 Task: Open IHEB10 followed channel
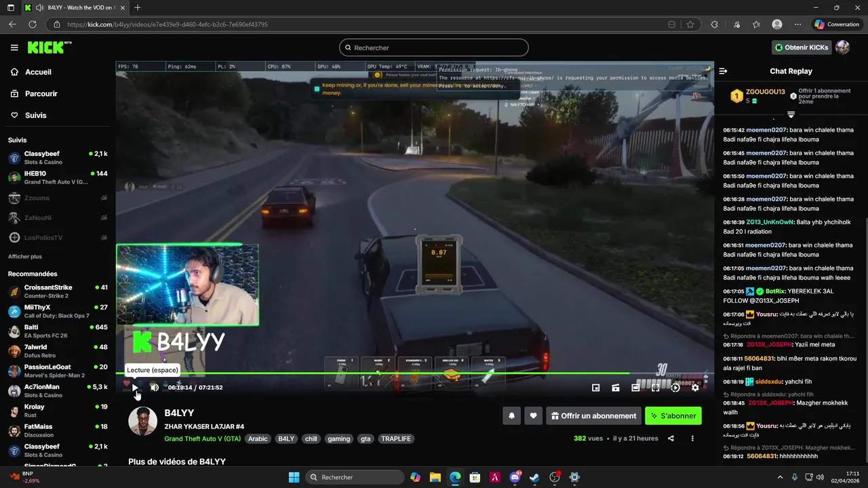[58, 178]
